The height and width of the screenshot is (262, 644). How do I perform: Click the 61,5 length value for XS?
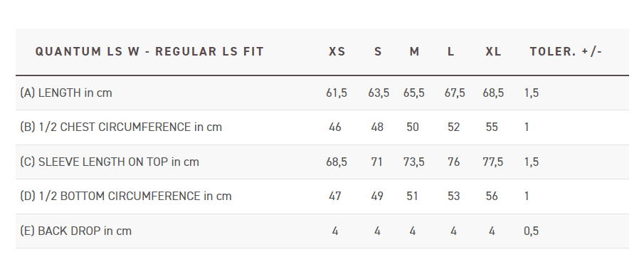[337, 93]
